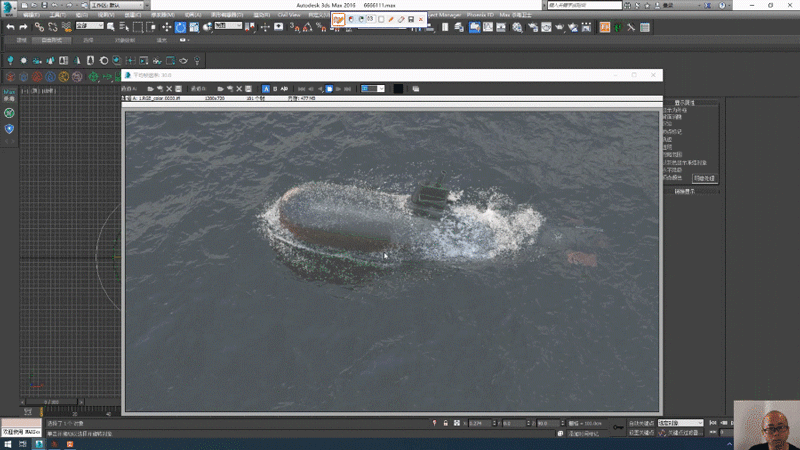Click the Auto Key button
This screenshot has width=800, height=450.
(x=641, y=423)
